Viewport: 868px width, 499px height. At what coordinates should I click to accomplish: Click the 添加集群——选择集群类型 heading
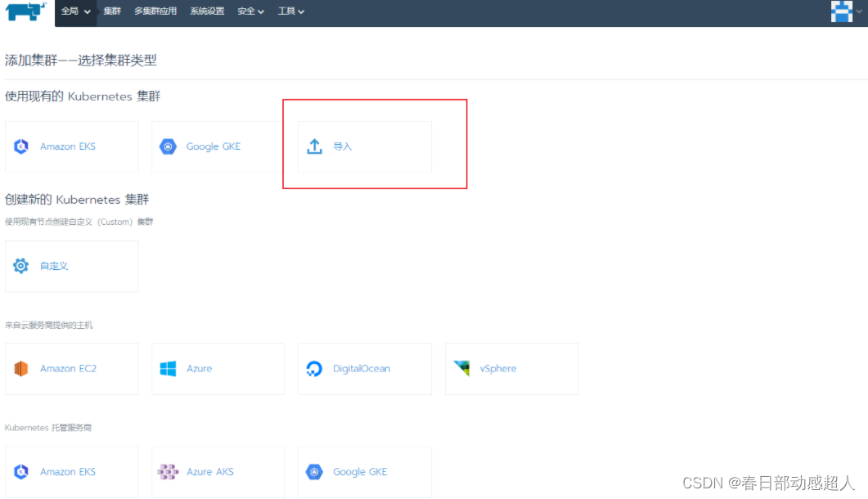[x=81, y=61]
